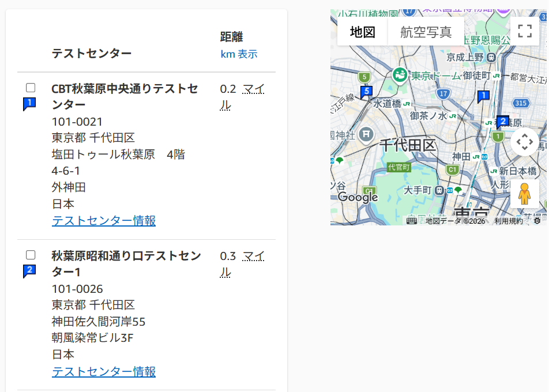Toggle fullscreen map view
The height and width of the screenshot is (392, 549).
(x=525, y=31)
